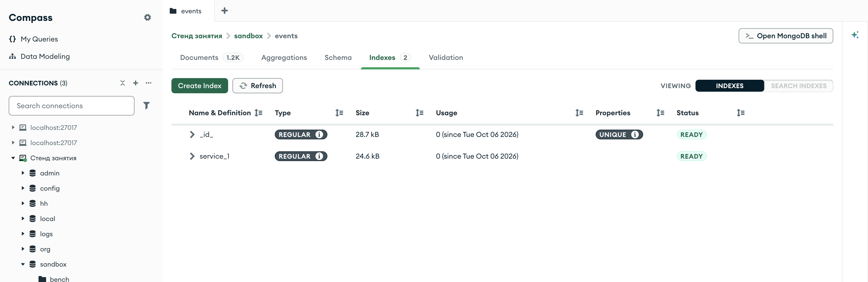Image resolution: width=868 pixels, height=282 pixels.
Task: Open the Aggregations tab
Action: (284, 57)
